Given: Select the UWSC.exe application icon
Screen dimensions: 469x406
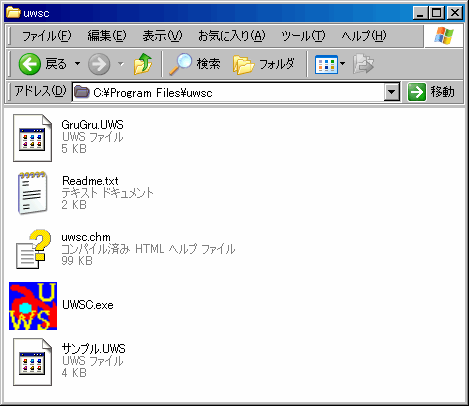Looking at the screenshot, I should [33, 306].
